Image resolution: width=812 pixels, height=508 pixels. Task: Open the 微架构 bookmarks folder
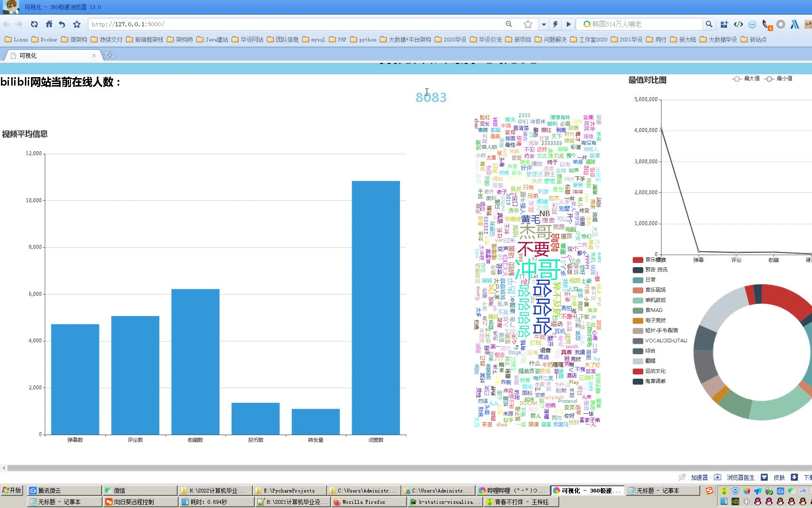[74, 40]
